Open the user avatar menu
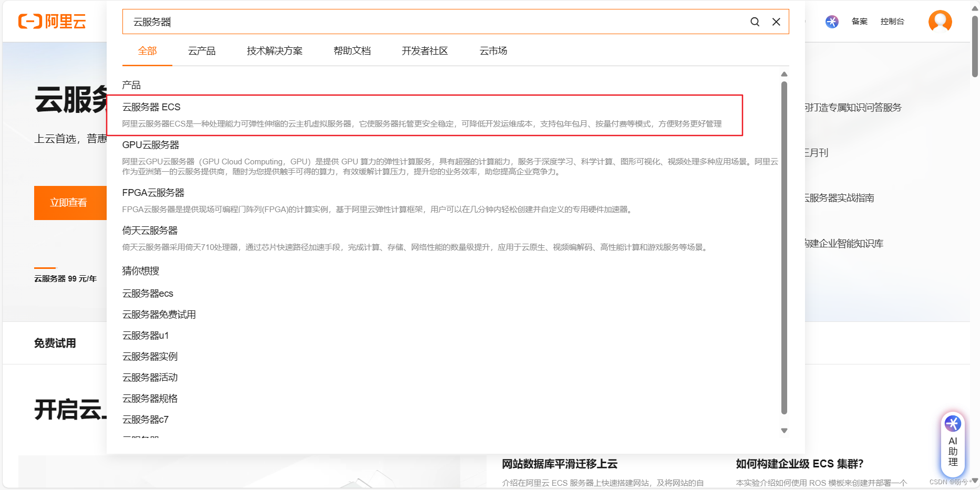980x490 pixels. [x=940, y=22]
